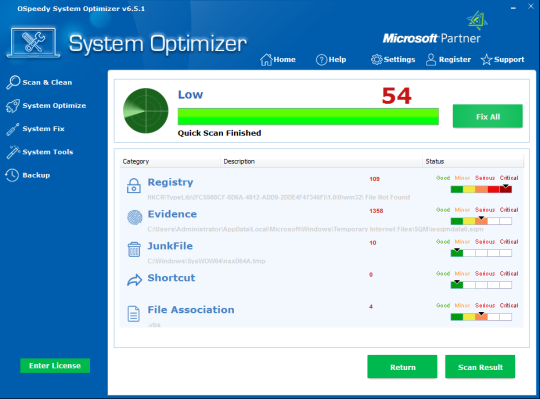Open Support from top bar
Image resolution: width=540 pixels, height=399 pixels.
tap(502, 60)
